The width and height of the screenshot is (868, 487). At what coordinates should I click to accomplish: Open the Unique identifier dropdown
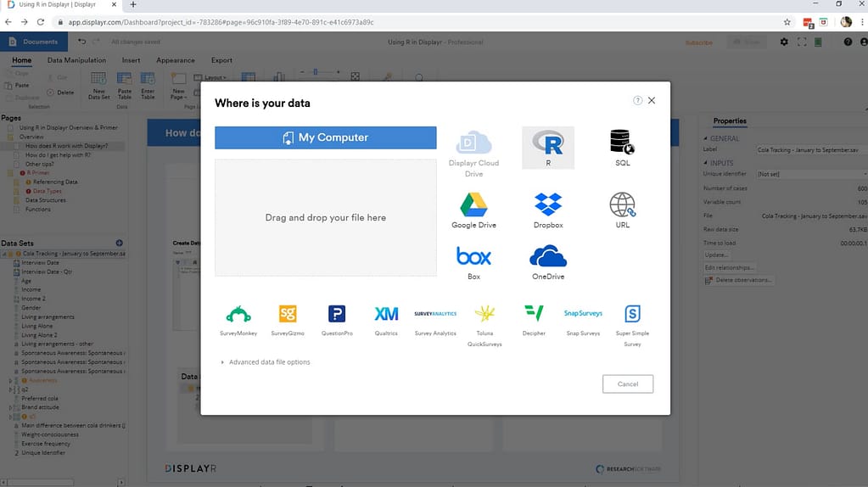[x=811, y=174]
